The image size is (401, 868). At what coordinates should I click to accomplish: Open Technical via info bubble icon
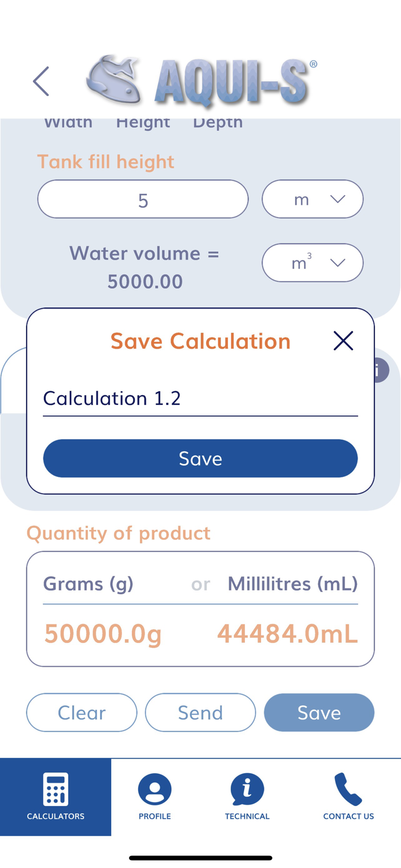pyautogui.click(x=247, y=789)
